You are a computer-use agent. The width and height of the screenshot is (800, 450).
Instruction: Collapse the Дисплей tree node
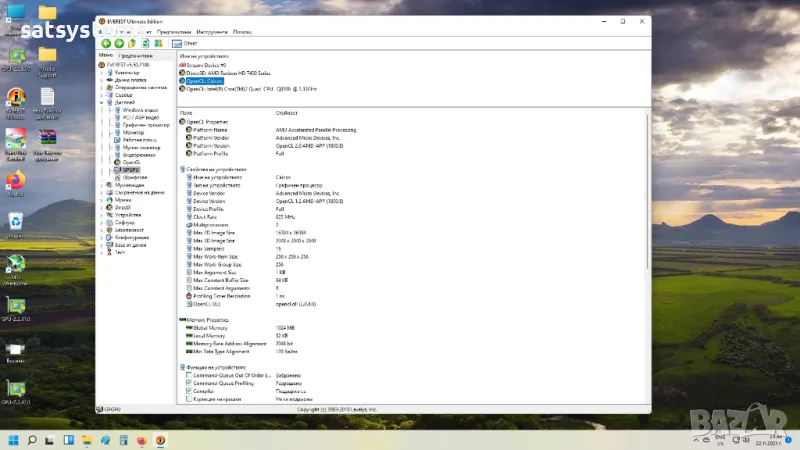(100, 102)
